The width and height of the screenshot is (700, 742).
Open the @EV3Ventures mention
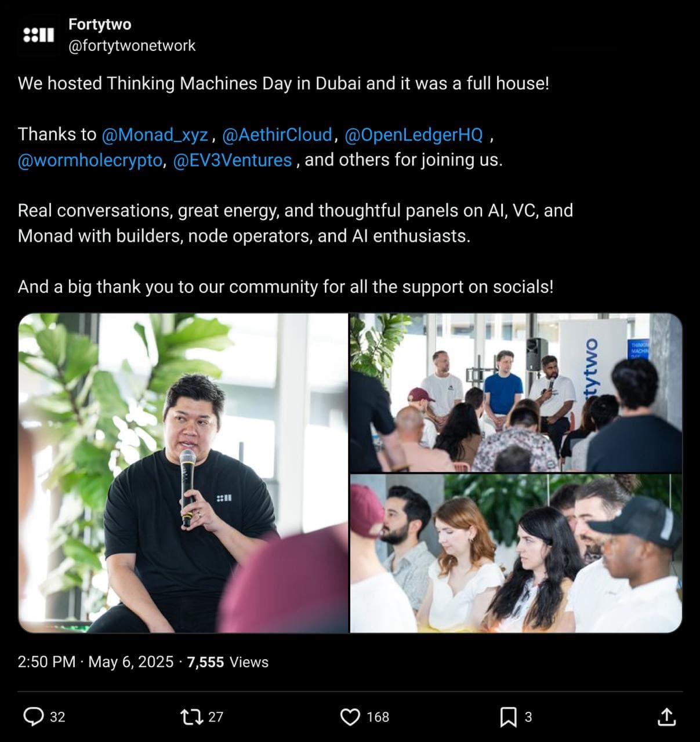[233, 160]
